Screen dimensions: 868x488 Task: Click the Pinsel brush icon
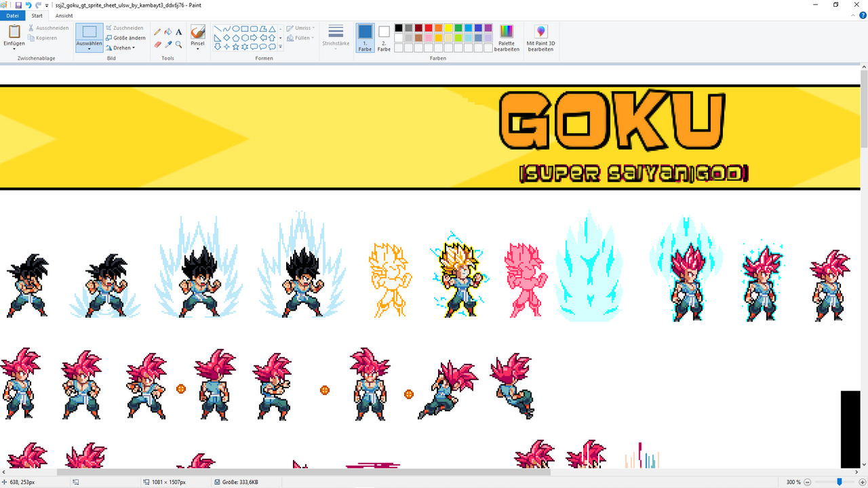click(197, 32)
